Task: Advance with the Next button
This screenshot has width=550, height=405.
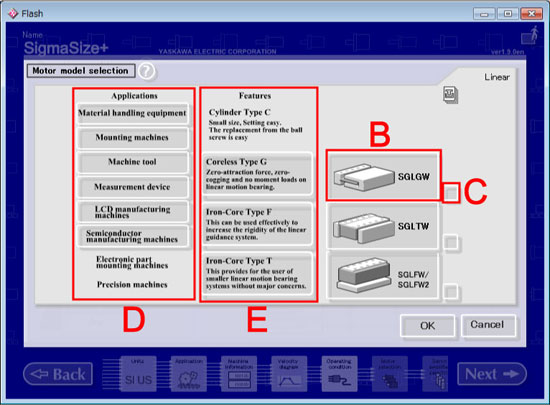Action: click(492, 374)
